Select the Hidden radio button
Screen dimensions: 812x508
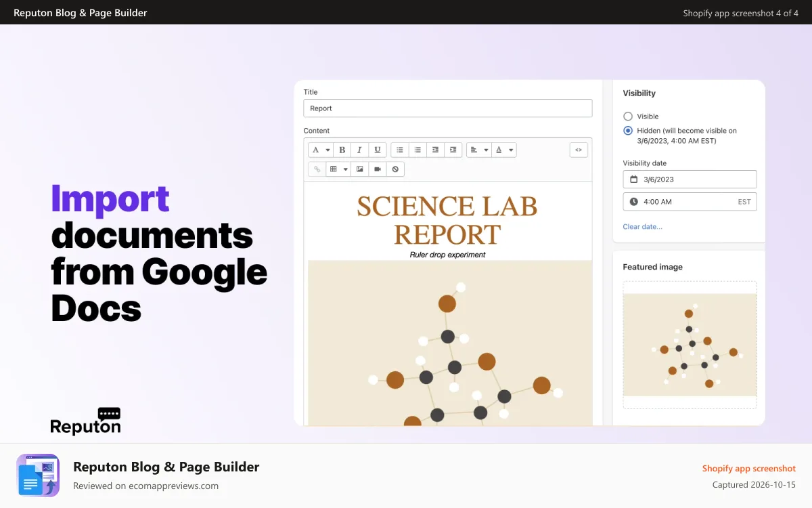click(628, 131)
